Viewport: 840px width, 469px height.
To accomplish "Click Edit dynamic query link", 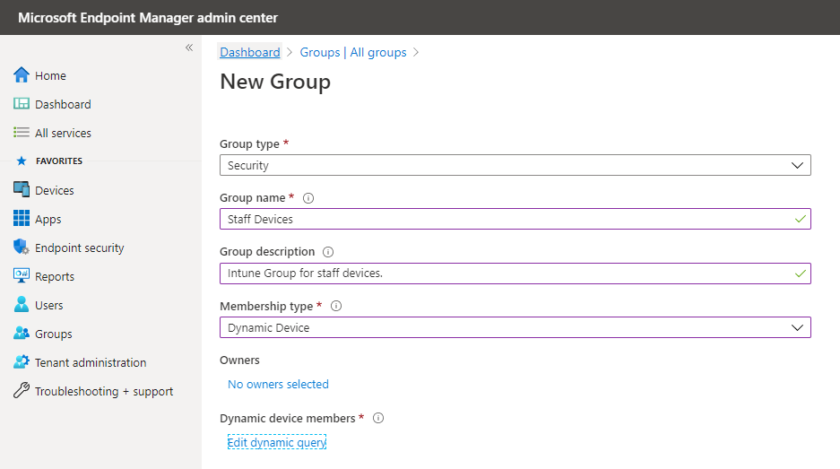I will (276, 442).
